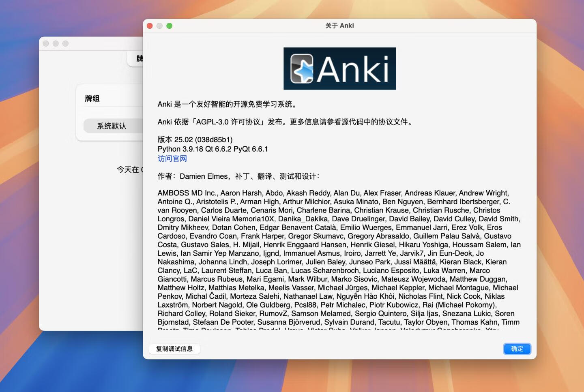Click the green zoom button of About dialog
Viewport: 584px width, 392px height.
[170, 26]
